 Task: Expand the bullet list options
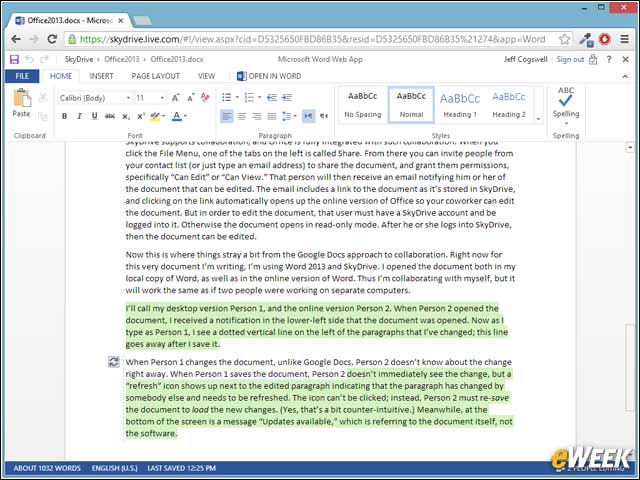(x=237, y=98)
